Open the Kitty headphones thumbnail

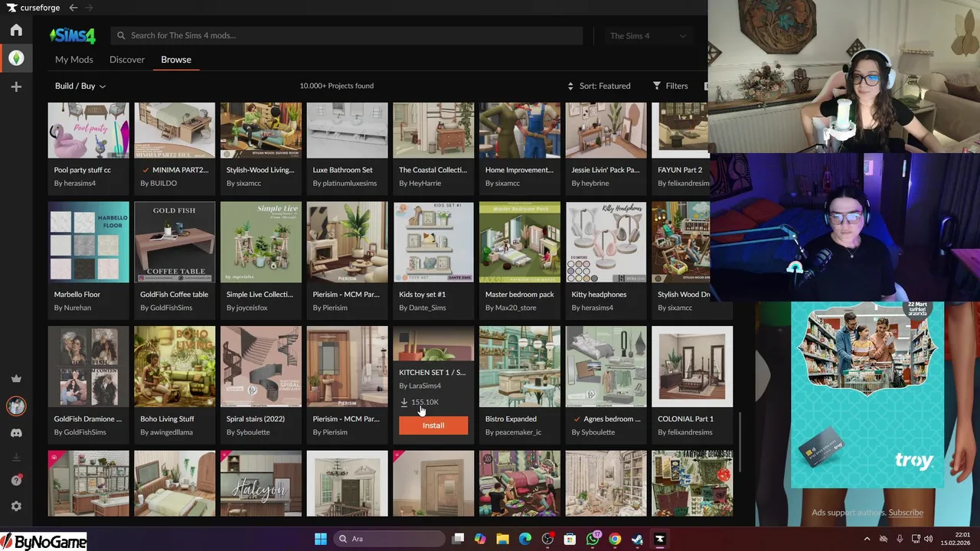[606, 242]
